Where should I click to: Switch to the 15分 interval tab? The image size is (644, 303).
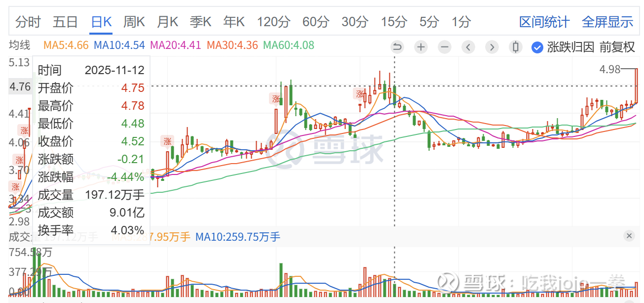click(394, 22)
